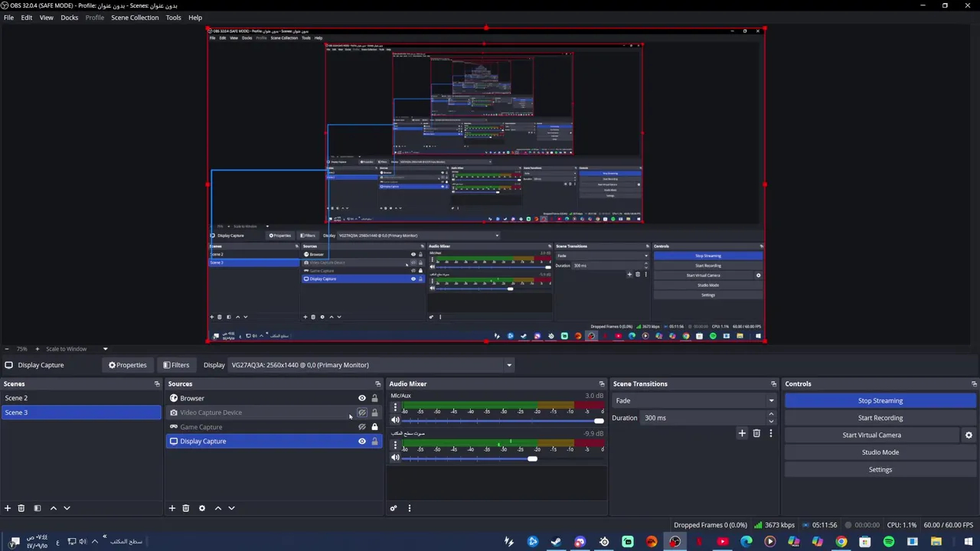Open Scale to Window dropdown arrow
This screenshot has height=551, width=980.
(x=106, y=349)
